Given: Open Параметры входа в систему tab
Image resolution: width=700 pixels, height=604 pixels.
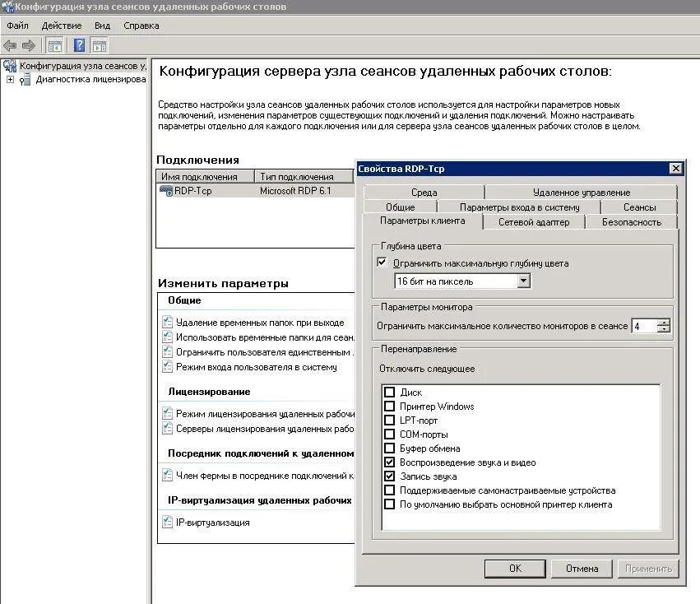Looking at the screenshot, I should (x=519, y=207).
